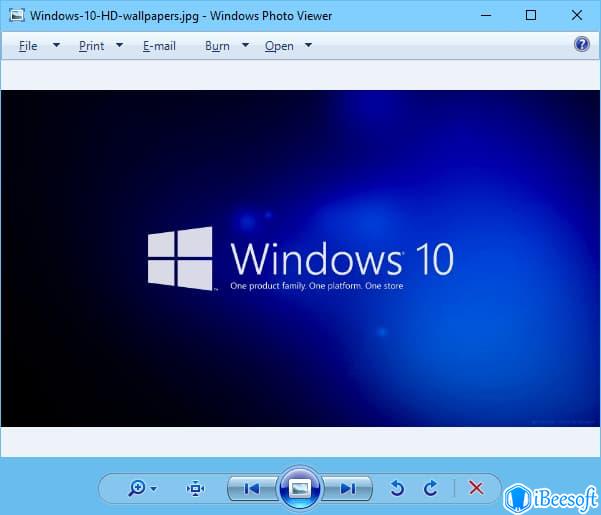
Task: Rotate the image counterclockwise
Action: pyautogui.click(x=397, y=488)
